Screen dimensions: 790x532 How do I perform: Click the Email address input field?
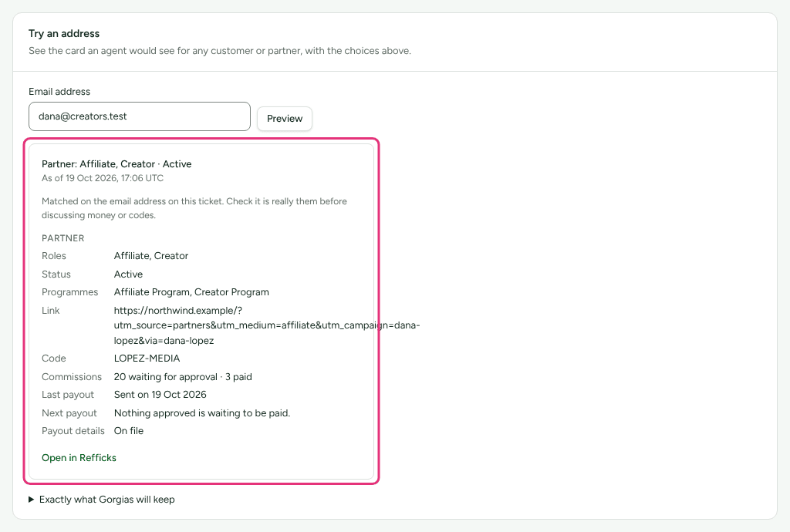click(140, 116)
